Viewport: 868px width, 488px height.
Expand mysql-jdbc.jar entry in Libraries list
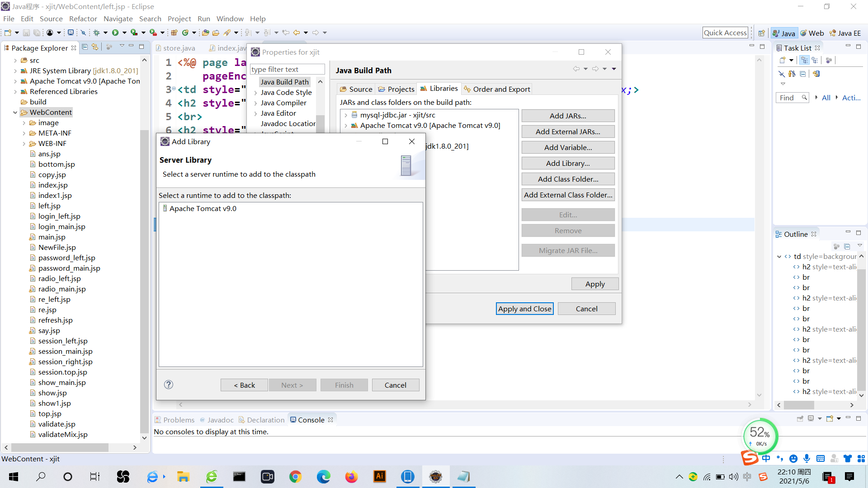pyautogui.click(x=346, y=115)
